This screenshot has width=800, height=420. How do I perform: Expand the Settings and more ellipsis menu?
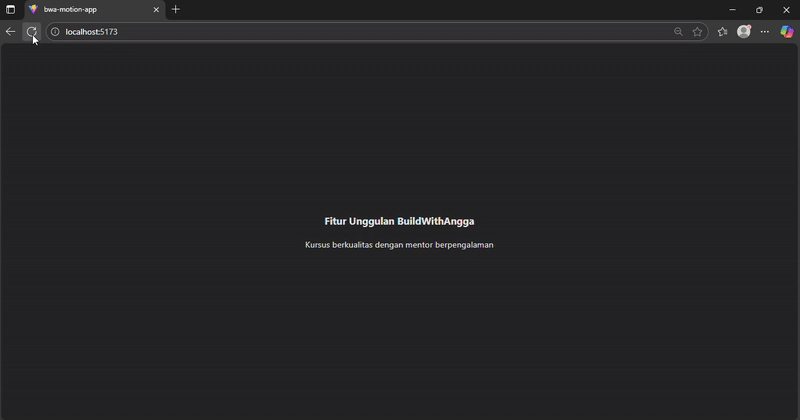tap(765, 32)
